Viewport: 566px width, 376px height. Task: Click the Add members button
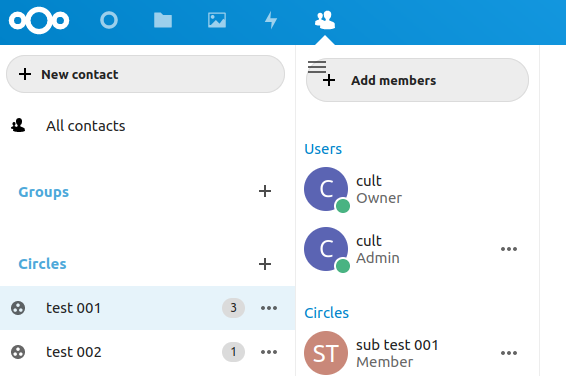tap(417, 80)
